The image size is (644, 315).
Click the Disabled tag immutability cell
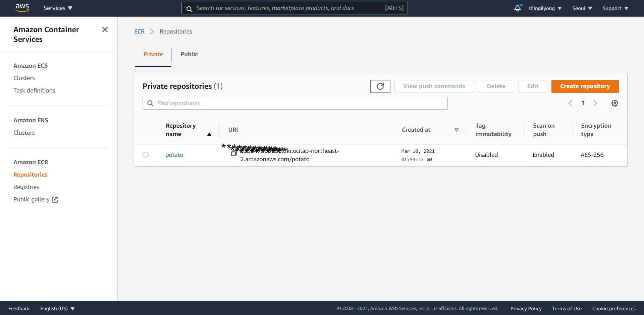click(x=486, y=155)
